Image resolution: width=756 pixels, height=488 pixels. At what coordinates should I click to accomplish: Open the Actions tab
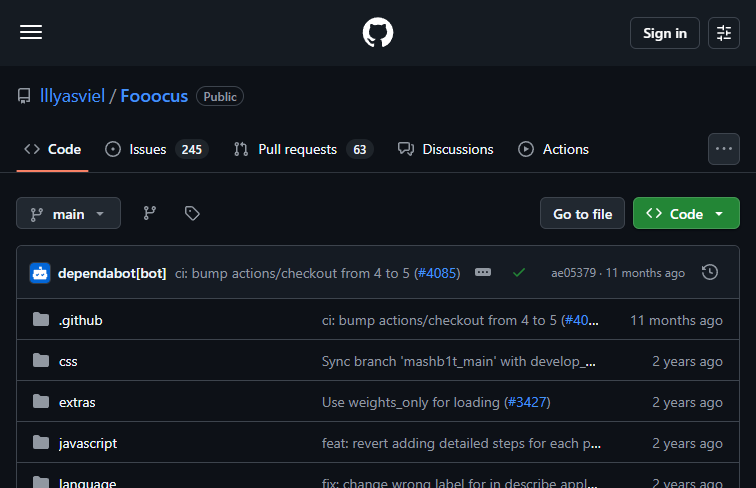click(554, 149)
